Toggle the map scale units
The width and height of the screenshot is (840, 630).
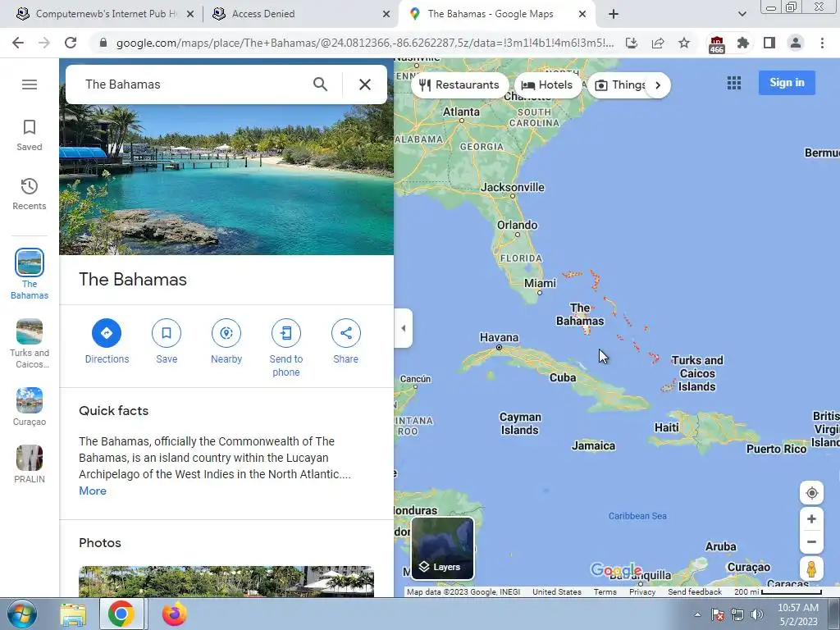click(778, 592)
